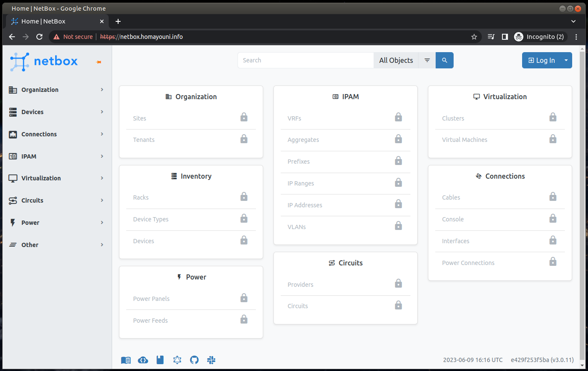Bookmark the page with the star icon
The image size is (588, 371).
coord(474,37)
